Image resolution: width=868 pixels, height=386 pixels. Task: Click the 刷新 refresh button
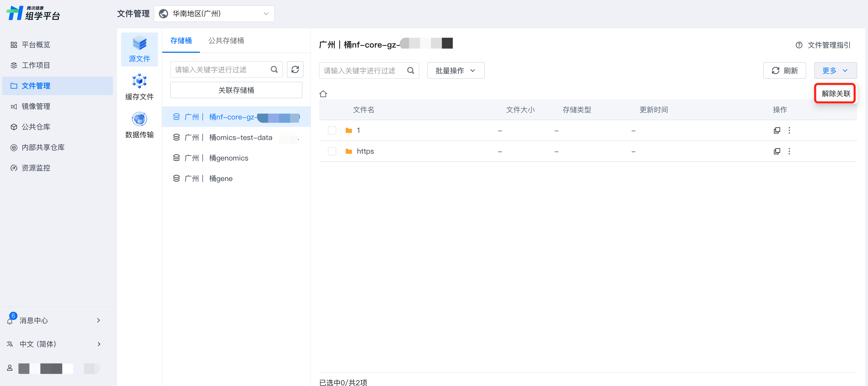(x=785, y=70)
